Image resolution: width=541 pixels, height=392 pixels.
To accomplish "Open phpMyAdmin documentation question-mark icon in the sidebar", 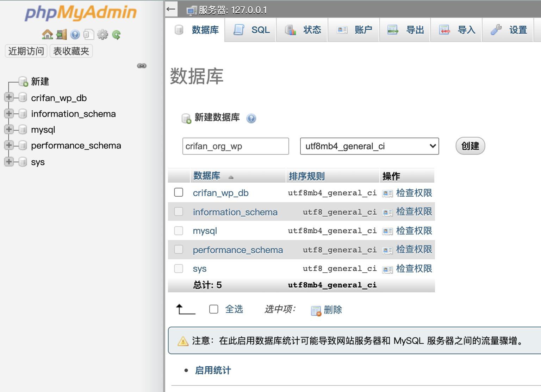I will coord(75,34).
